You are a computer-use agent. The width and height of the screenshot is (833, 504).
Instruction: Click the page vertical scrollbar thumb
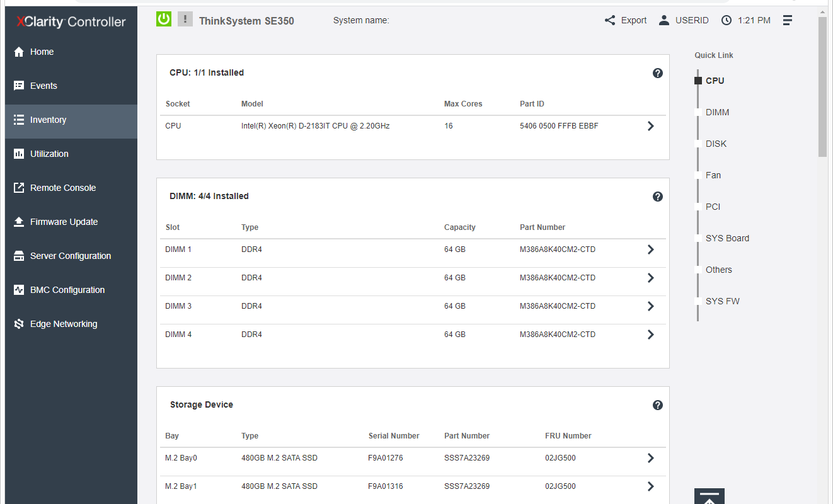822,87
